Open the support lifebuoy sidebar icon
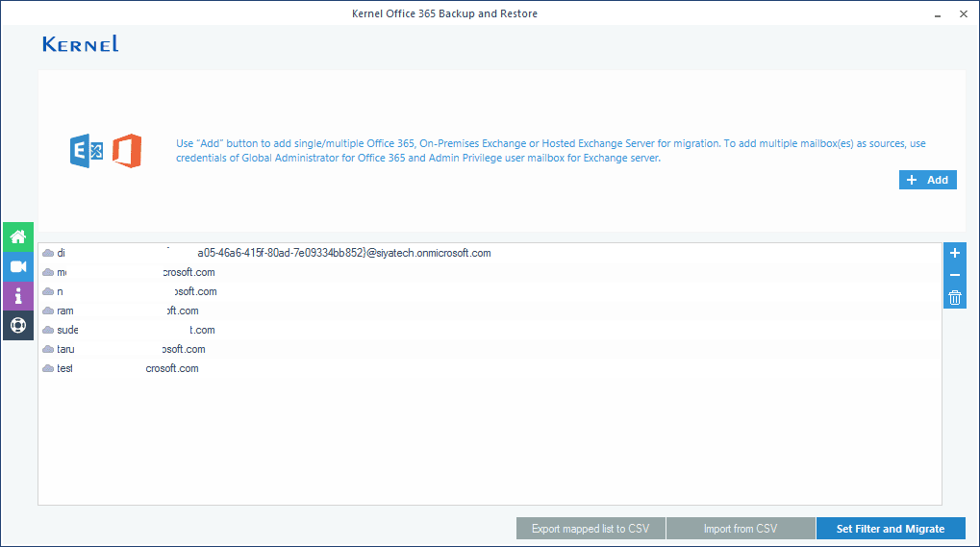Viewport: 980px width, 547px height. click(18, 325)
